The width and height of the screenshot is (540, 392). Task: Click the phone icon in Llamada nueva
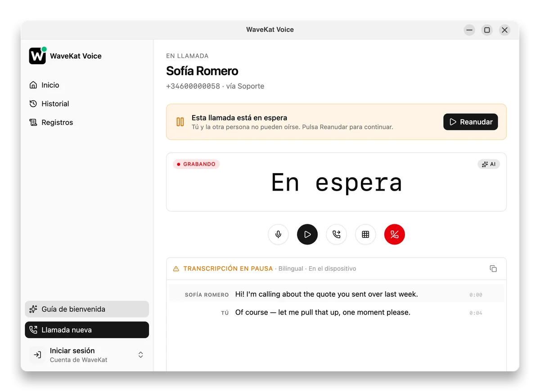coord(33,330)
